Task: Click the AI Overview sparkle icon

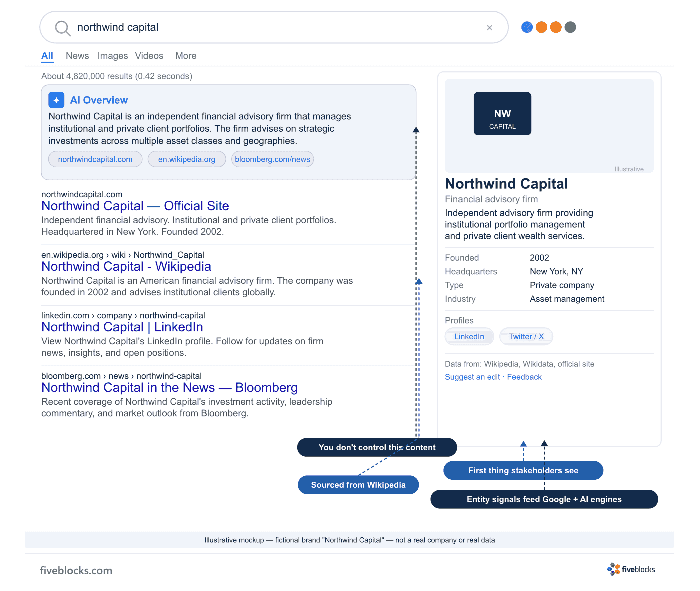Action: [x=56, y=100]
